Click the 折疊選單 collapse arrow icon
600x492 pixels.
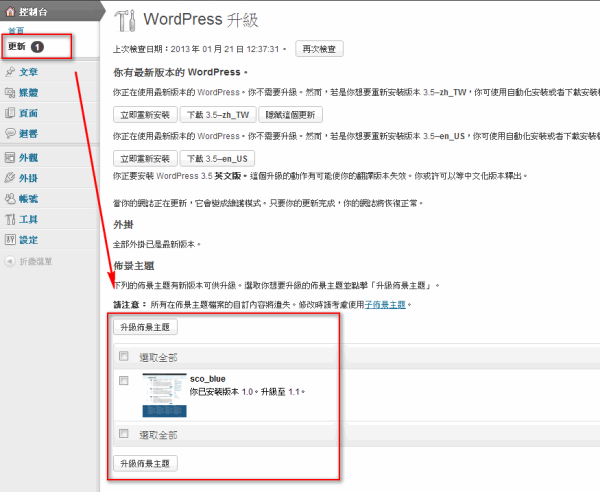point(10,261)
